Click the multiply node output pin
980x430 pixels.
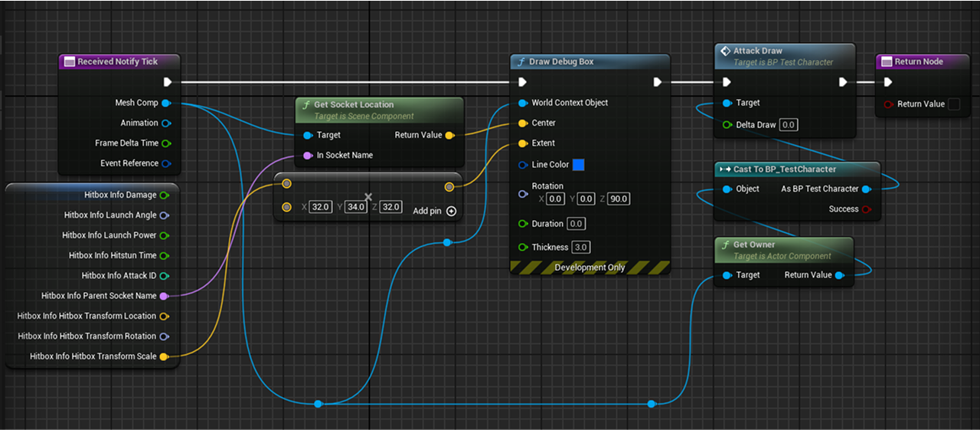[449, 185]
